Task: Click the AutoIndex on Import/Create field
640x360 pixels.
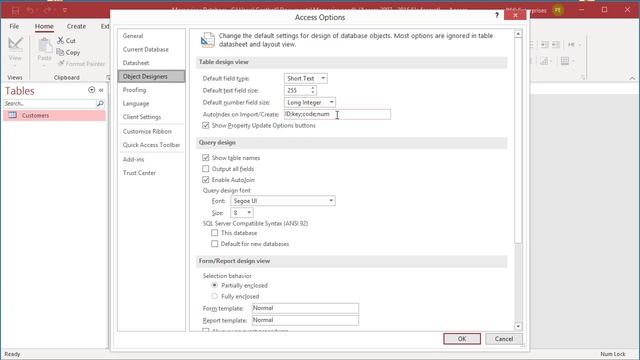Action: (x=337, y=114)
